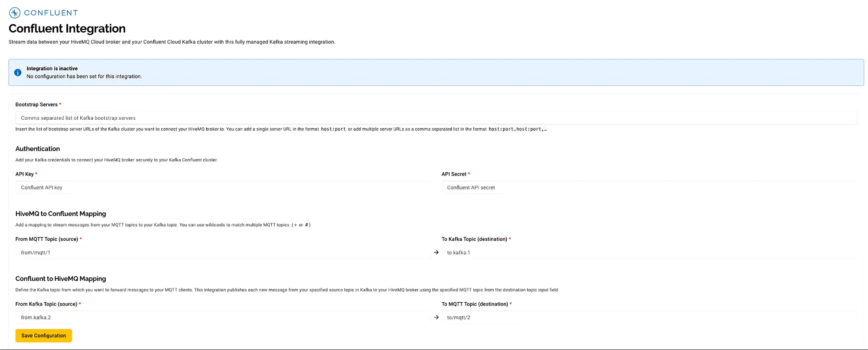
Task: Click the 'From MQTT Topic (source)' label
Action: pyautogui.click(x=47, y=239)
